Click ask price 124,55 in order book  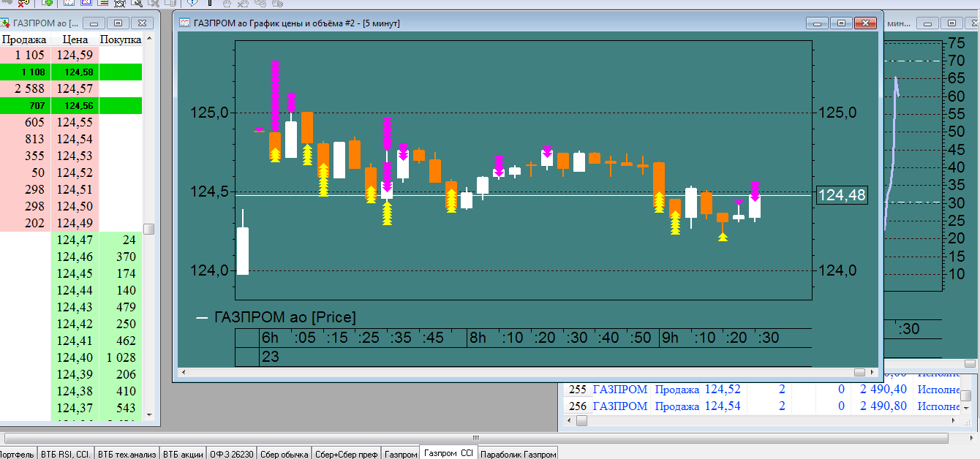point(75,122)
